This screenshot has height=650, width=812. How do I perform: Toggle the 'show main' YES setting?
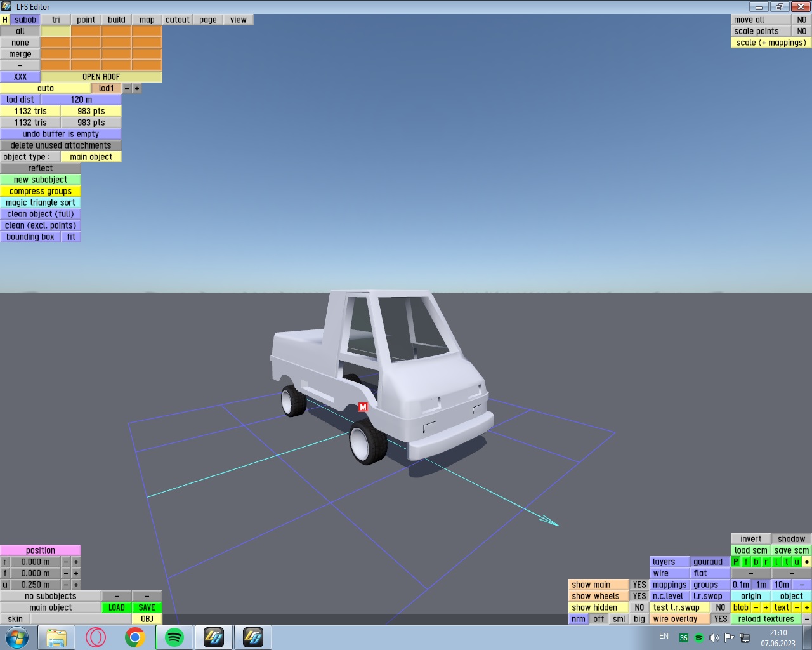639,585
